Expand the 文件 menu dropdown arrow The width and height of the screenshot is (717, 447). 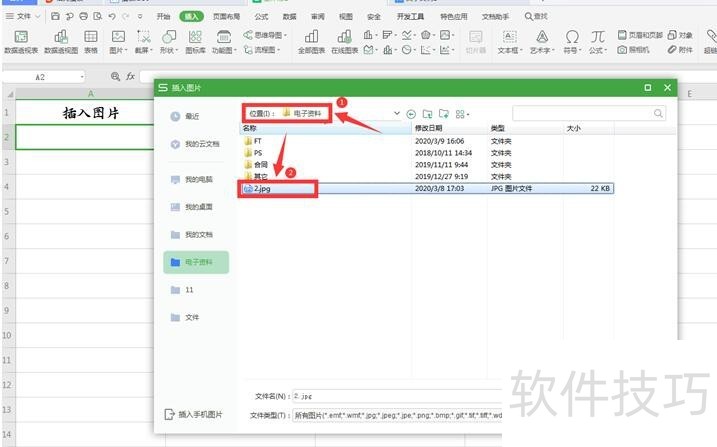point(37,16)
